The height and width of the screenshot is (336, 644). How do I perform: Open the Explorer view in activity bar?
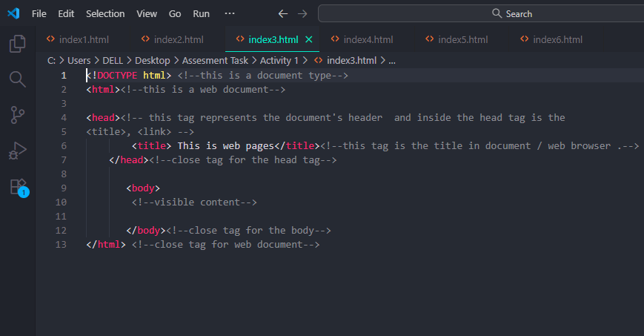(x=18, y=44)
